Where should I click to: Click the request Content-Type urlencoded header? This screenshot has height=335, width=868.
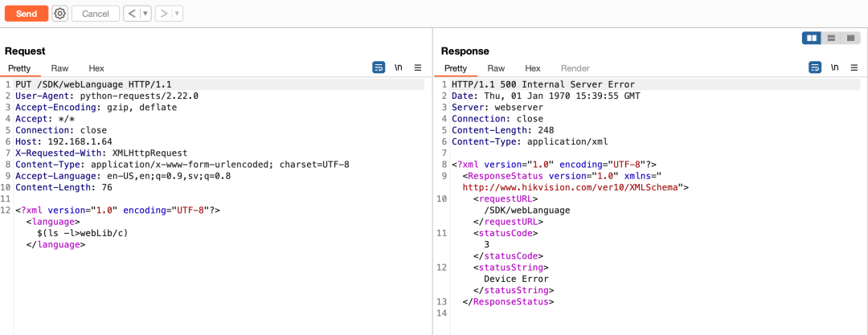182,164
